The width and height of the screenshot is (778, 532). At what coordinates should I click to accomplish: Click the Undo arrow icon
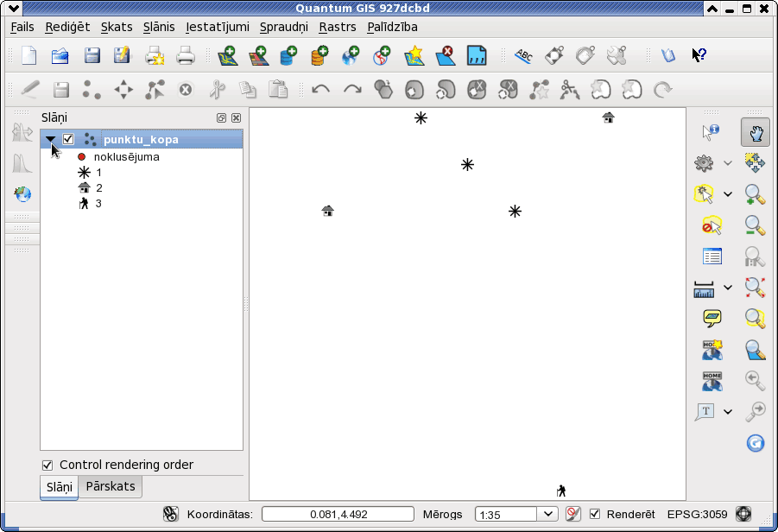[320, 90]
